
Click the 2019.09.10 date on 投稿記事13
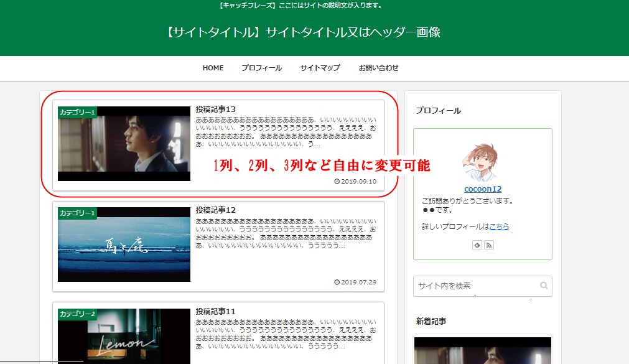coord(355,182)
